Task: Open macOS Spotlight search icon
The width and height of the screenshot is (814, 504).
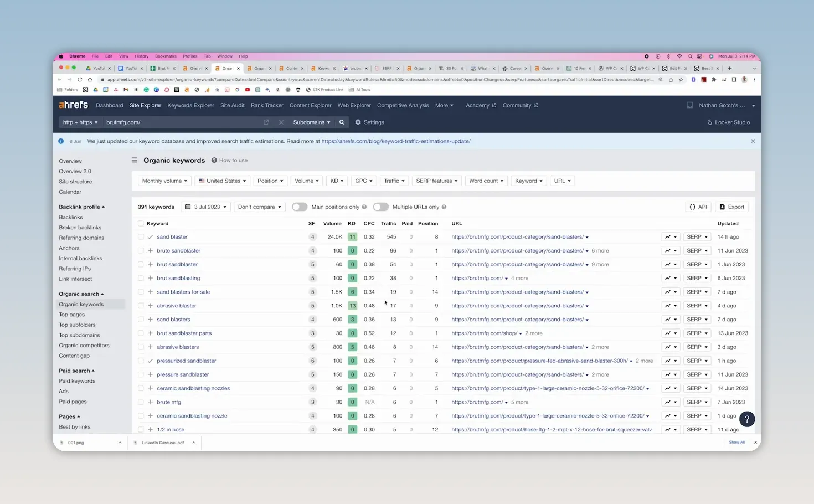Action: (690, 56)
